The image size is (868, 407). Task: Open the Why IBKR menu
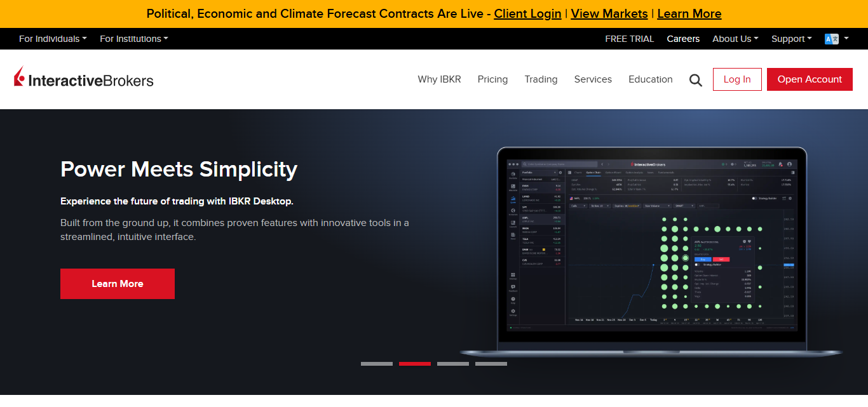click(x=439, y=79)
